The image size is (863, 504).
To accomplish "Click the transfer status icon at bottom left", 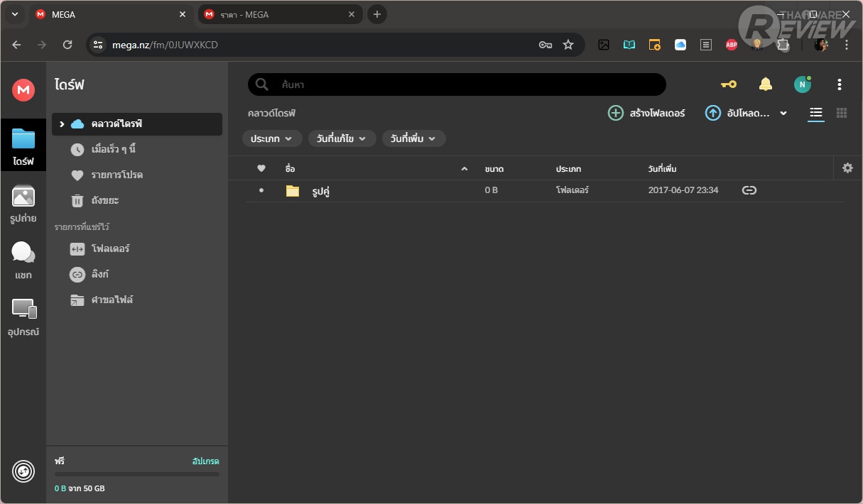I will [x=23, y=471].
